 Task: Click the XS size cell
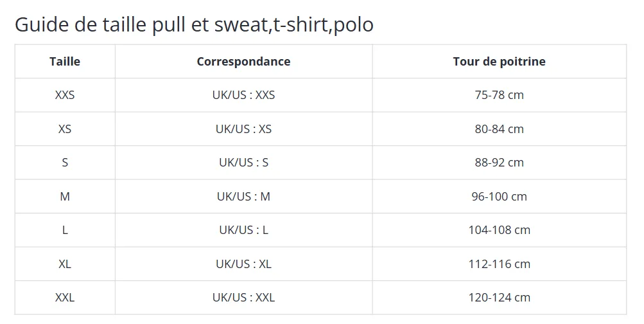coord(65,129)
